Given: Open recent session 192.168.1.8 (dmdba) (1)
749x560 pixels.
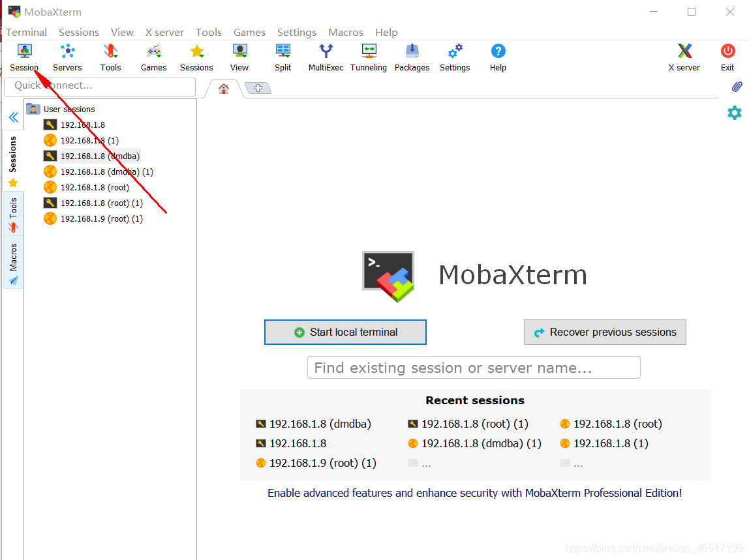Looking at the screenshot, I should (x=475, y=443).
